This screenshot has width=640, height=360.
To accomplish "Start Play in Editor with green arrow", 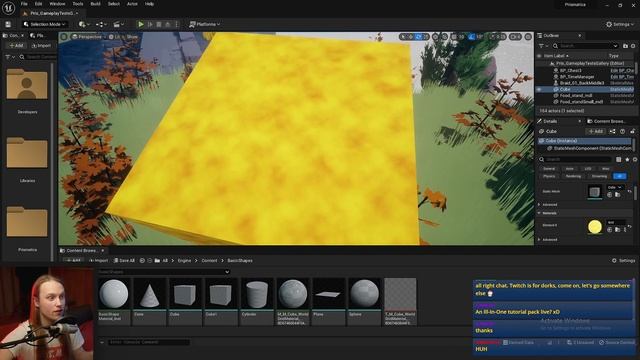I will pos(141,24).
